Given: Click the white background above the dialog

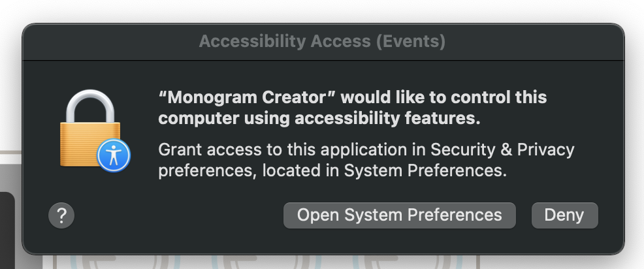Looking at the screenshot, I should [x=322, y=10].
